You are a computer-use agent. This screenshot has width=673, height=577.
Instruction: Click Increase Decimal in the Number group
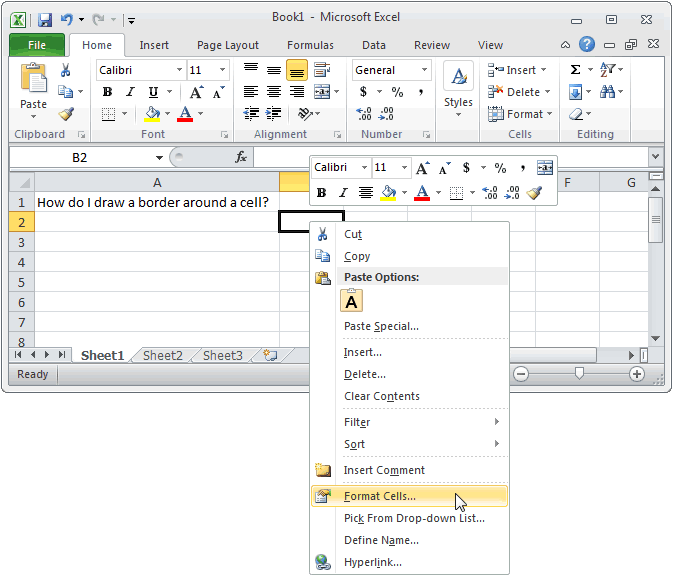click(x=364, y=114)
